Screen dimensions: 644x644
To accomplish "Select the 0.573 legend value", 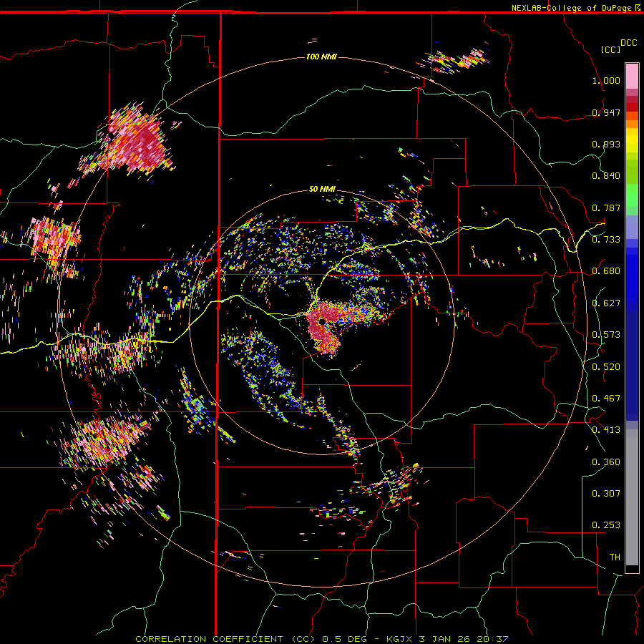I will click(606, 335).
